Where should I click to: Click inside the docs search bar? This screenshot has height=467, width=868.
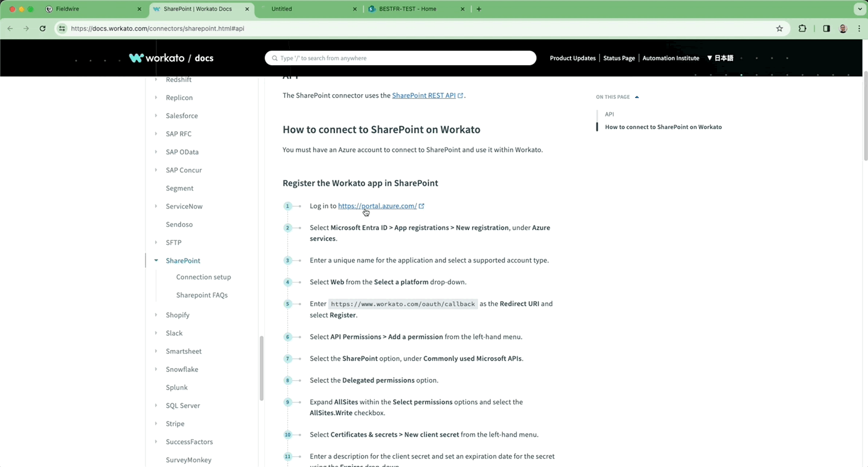(x=400, y=58)
